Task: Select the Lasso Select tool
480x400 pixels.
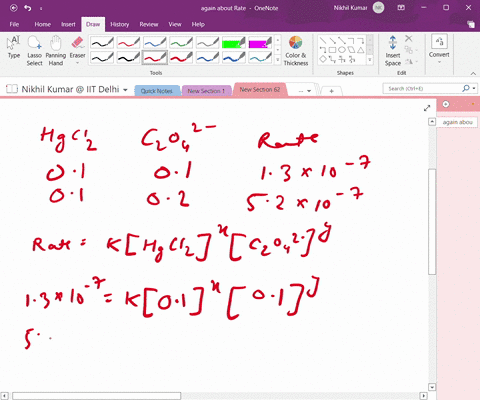Action: (x=34, y=51)
